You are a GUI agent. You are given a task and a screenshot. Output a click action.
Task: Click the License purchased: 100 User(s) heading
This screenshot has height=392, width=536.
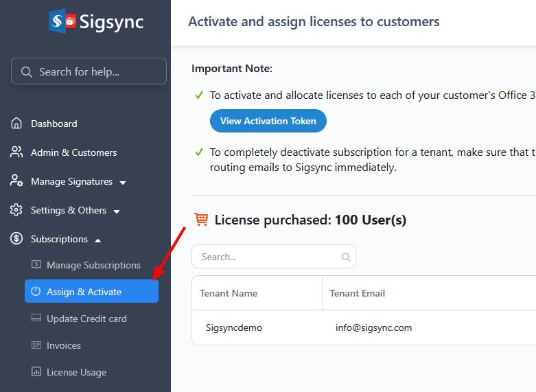click(x=310, y=220)
